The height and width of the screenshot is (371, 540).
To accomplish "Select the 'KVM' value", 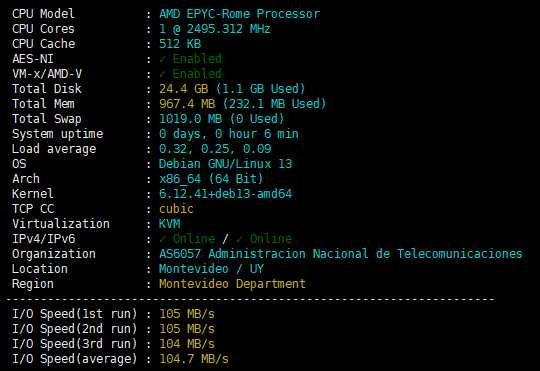I will (x=169, y=224).
